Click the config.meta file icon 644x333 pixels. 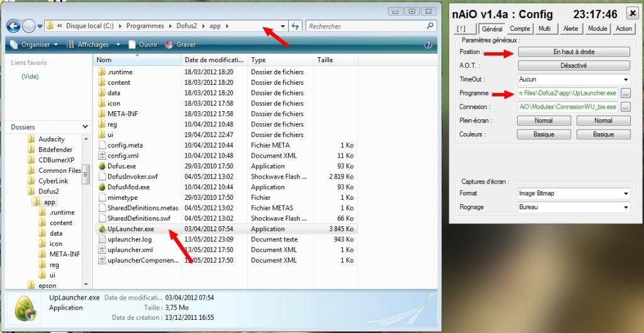(x=103, y=145)
